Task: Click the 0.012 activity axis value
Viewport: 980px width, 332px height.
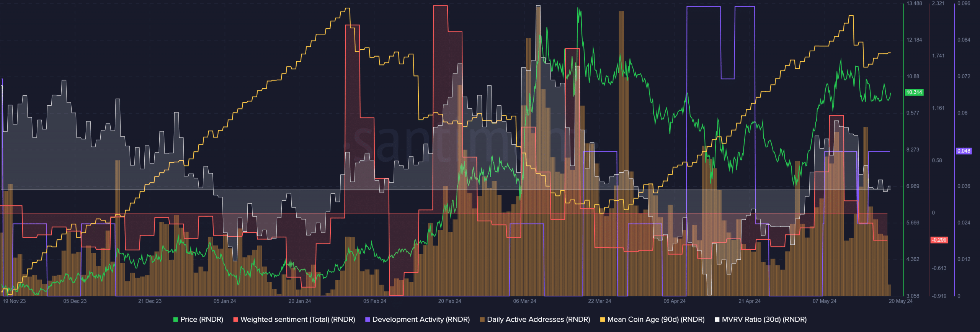Action: (964, 259)
